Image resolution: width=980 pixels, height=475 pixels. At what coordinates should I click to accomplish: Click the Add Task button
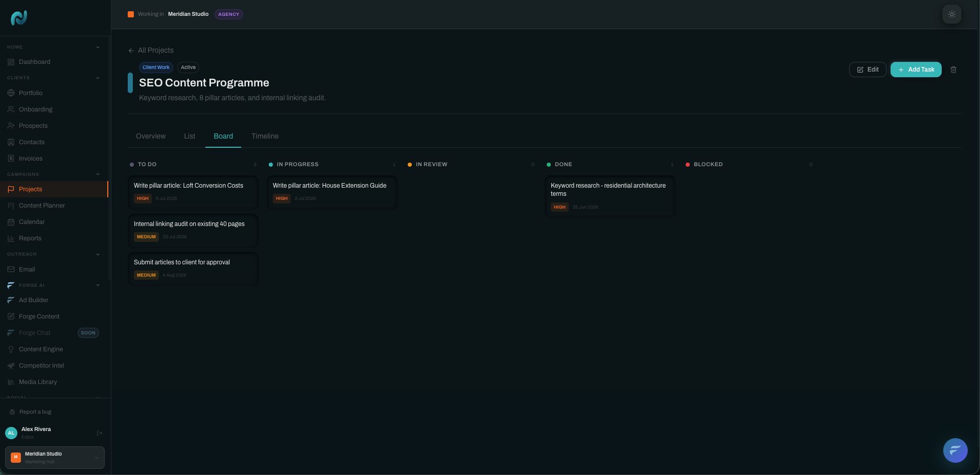pos(916,70)
